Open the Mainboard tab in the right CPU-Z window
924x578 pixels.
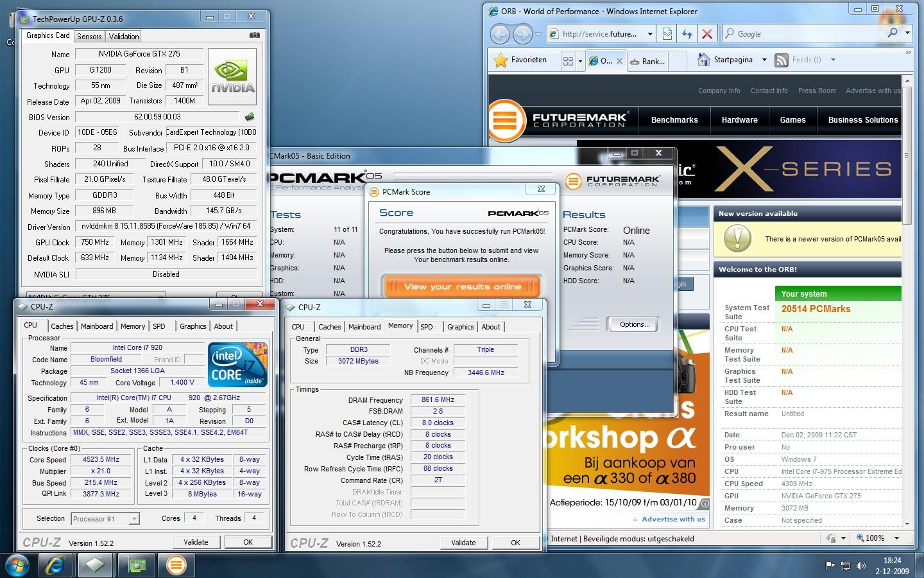click(x=364, y=327)
